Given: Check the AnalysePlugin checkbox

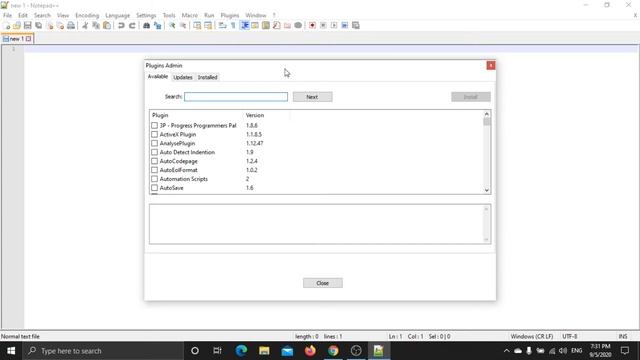Looking at the screenshot, I should click(154, 143).
